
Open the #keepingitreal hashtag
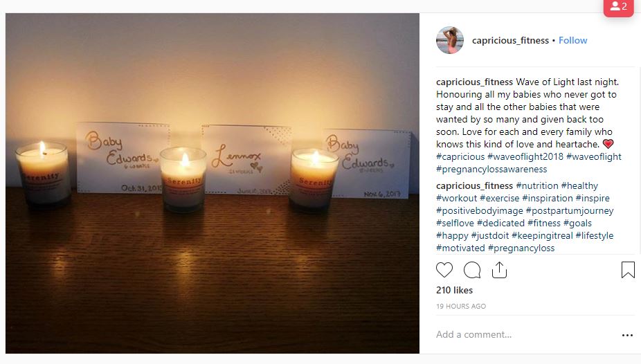coord(542,236)
